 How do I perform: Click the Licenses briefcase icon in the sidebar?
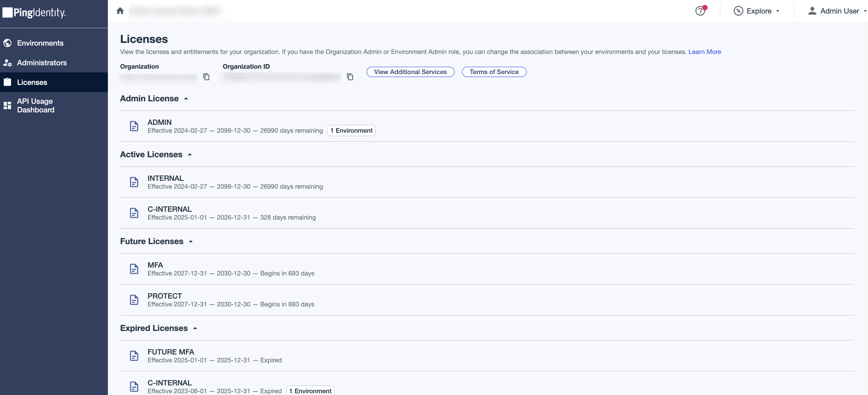(x=7, y=82)
